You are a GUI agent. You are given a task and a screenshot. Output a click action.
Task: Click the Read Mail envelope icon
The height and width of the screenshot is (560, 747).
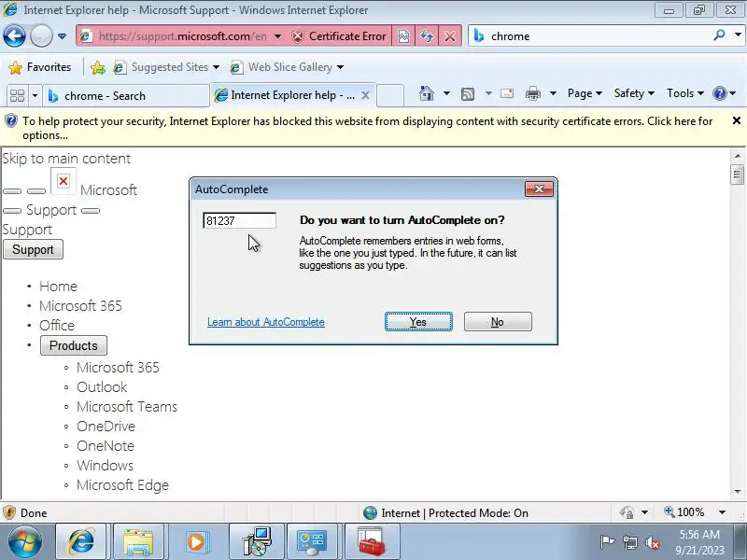click(x=507, y=93)
